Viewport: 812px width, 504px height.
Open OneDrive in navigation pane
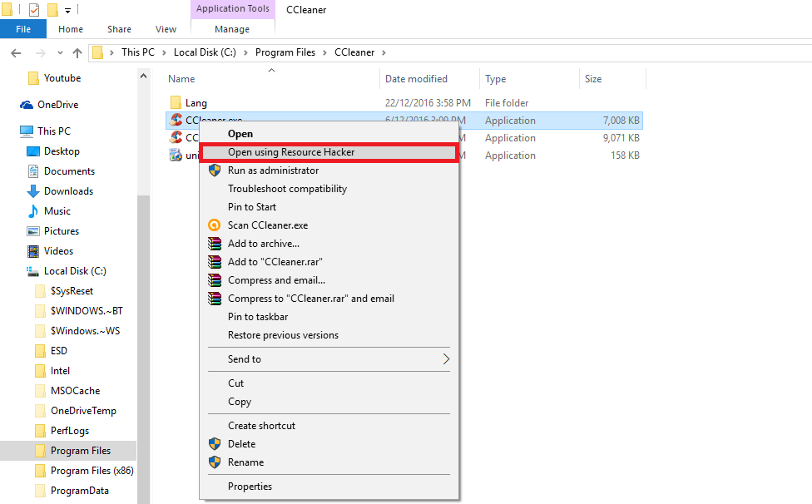coord(57,105)
